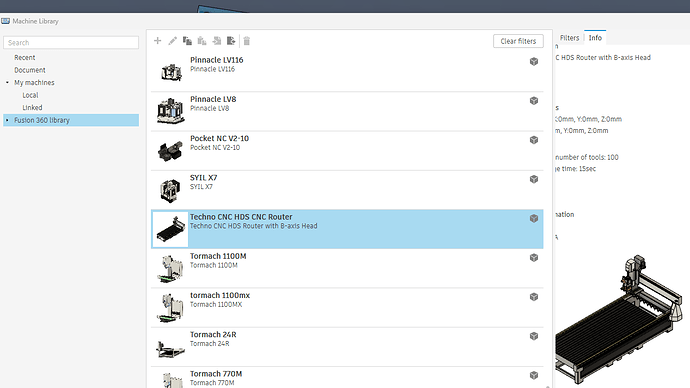This screenshot has height=388, width=690.
Task: Switch to the Info tab
Action: point(595,38)
